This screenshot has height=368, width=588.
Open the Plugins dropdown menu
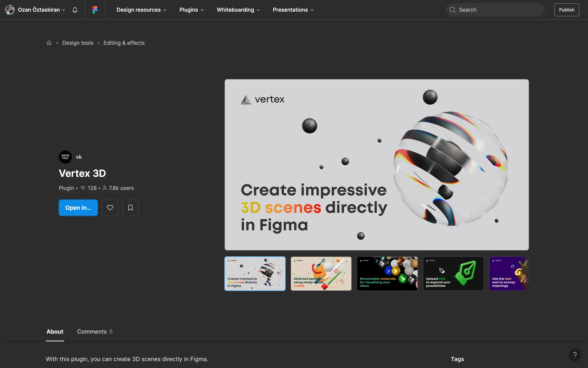pyautogui.click(x=192, y=10)
